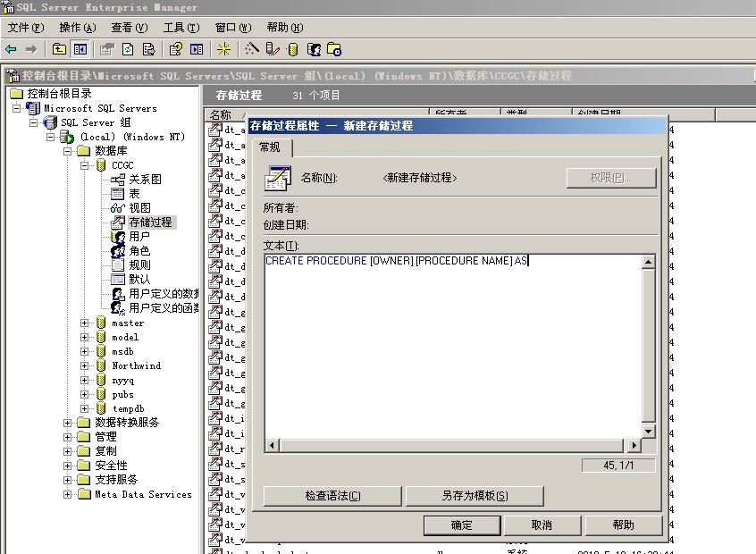Viewport: 756px width, 554px height.
Task: Select the 表 node in tree
Action: point(135,194)
